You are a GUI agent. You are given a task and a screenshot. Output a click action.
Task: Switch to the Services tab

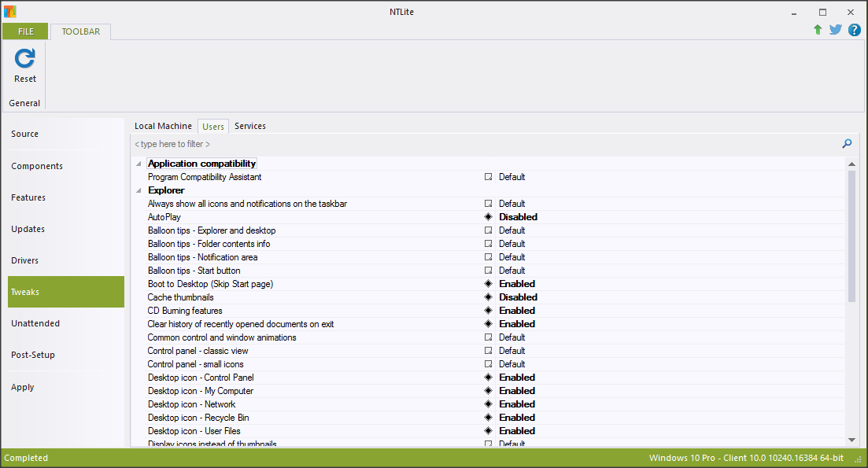coord(250,126)
